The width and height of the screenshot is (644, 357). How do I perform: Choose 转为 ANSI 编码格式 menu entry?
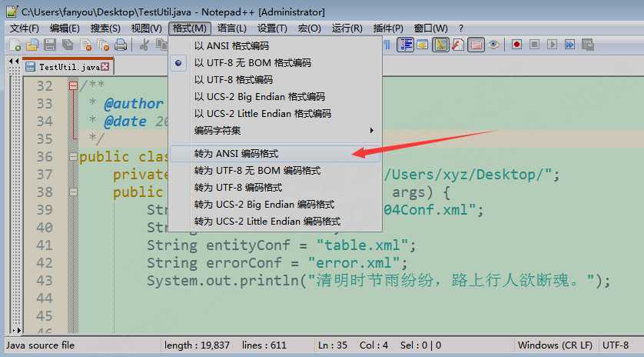point(275,153)
